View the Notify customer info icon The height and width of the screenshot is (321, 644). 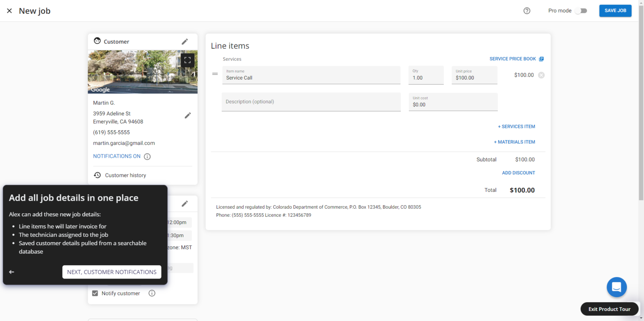tap(152, 293)
